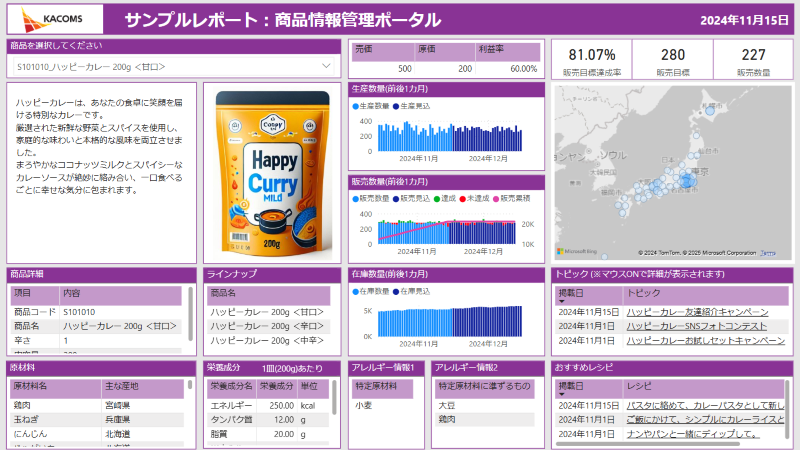Click the 辛さ detail row

tap(96, 340)
